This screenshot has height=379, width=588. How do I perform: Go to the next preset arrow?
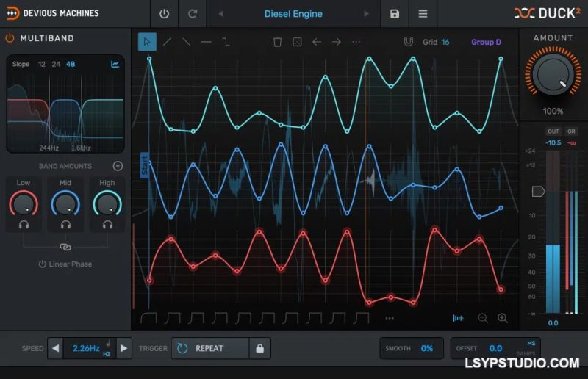click(366, 14)
